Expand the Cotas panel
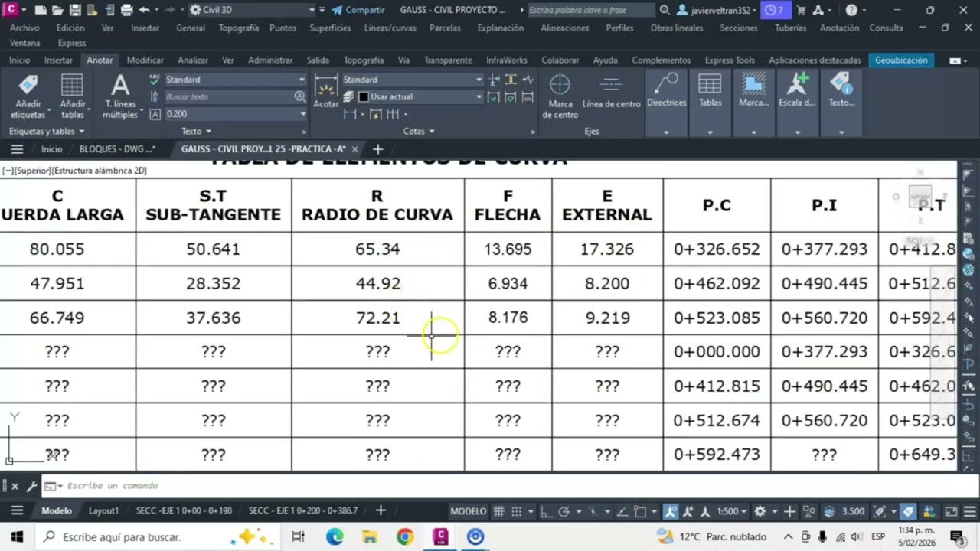 [418, 131]
